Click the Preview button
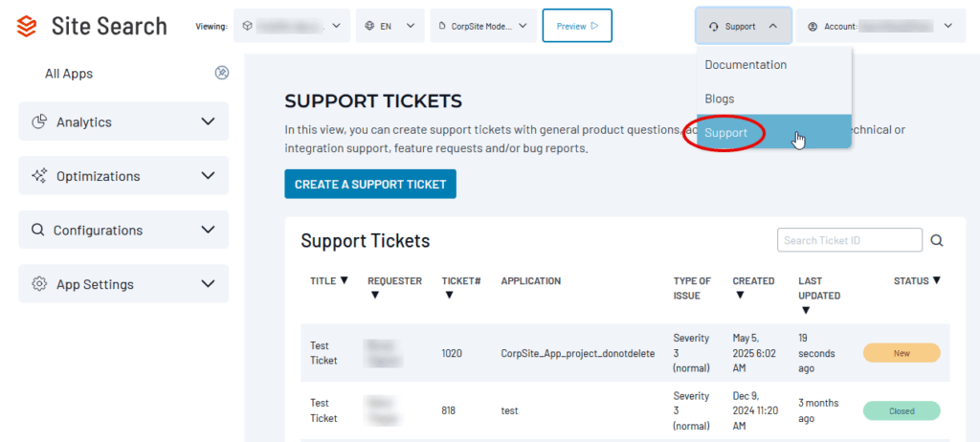 (577, 26)
